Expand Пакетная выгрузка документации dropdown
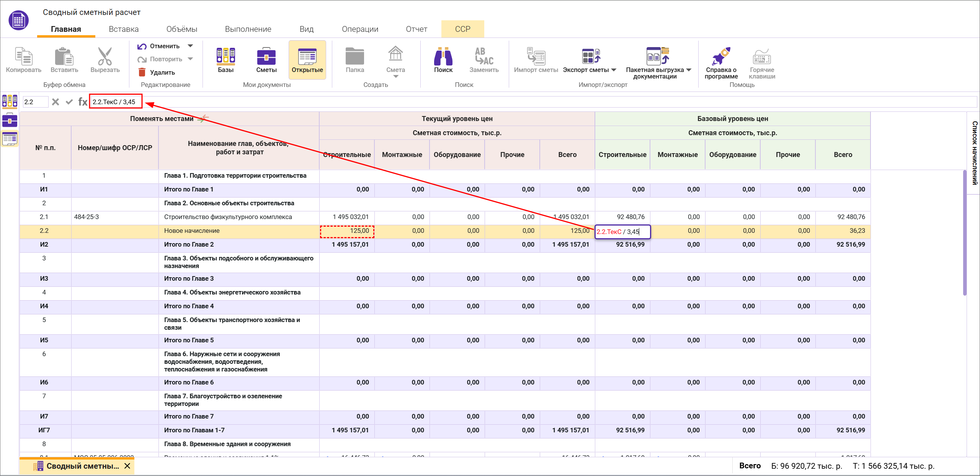 pyautogui.click(x=689, y=70)
